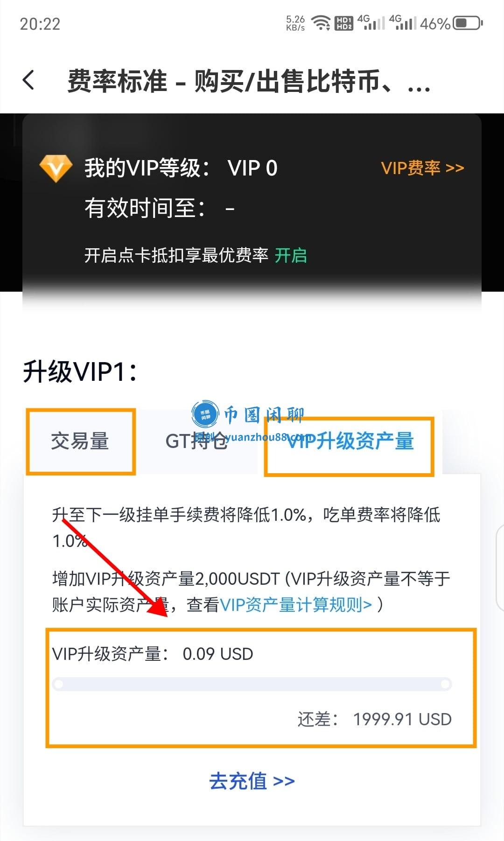Tap the back arrow icon
The width and height of the screenshot is (504, 841).
(28, 80)
